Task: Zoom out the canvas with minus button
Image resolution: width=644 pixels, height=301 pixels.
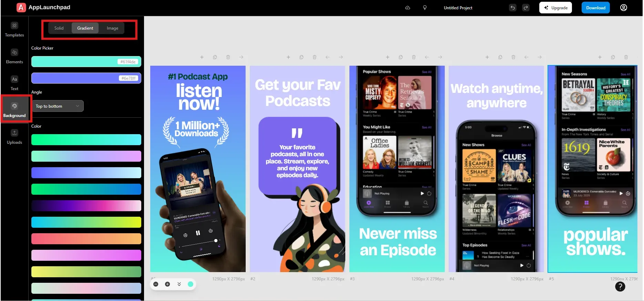Action: point(156,284)
